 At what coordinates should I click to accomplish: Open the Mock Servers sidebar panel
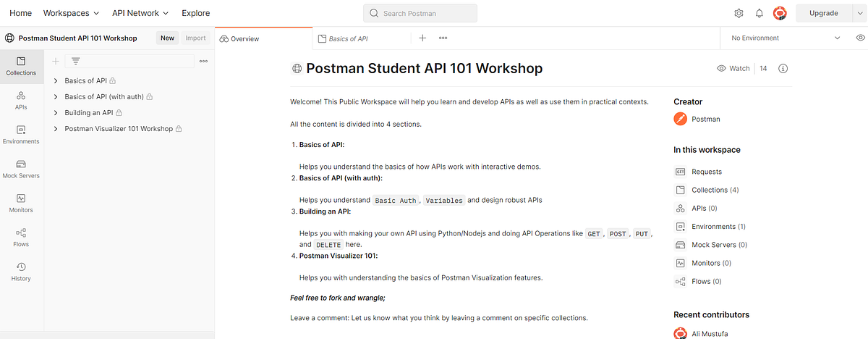[x=21, y=169]
